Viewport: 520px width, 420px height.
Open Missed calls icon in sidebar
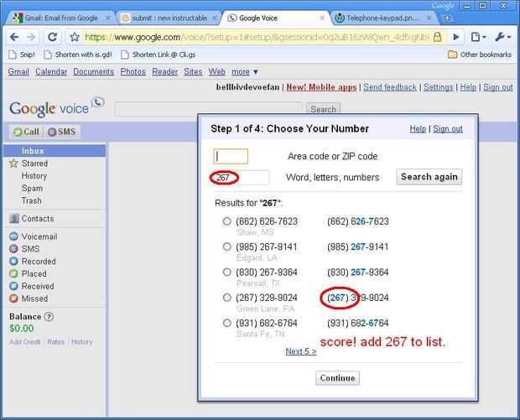click(x=13, y=298)
